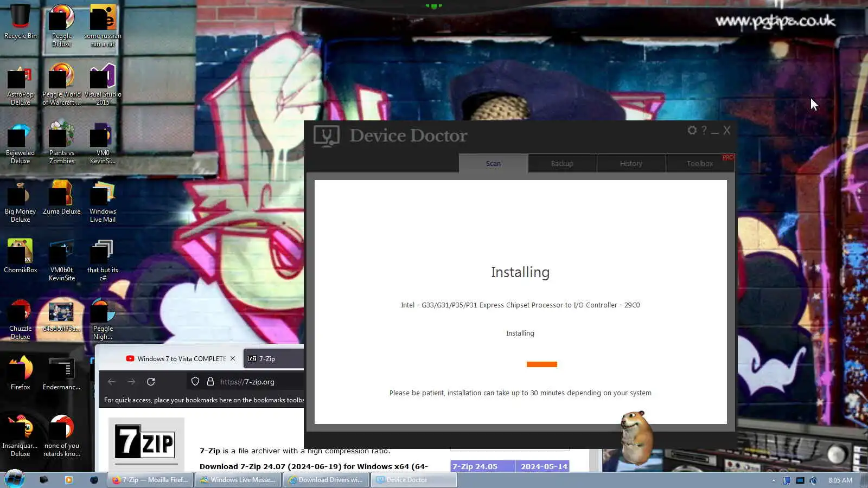Screen dimensions: 868x488
Task: Show site security padlock info
Action: 210,382
